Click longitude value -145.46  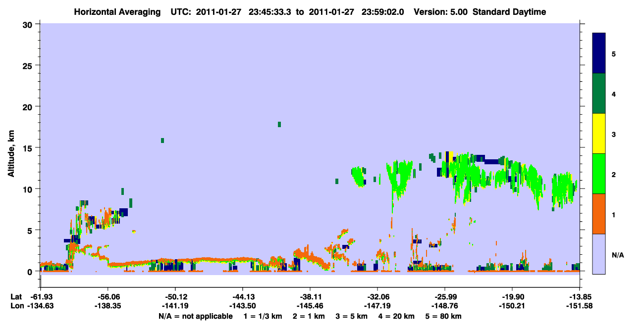pos(310,306)
